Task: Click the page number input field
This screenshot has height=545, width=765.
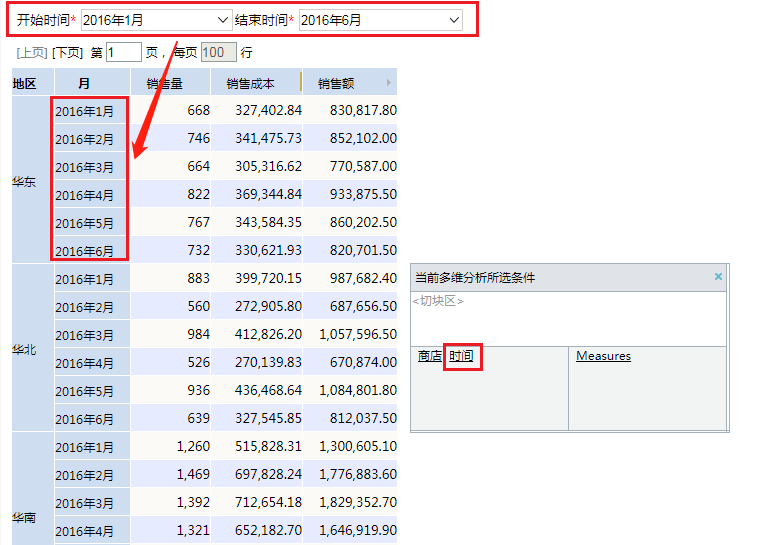Action: pyautogui.click(x=124, y=52)
